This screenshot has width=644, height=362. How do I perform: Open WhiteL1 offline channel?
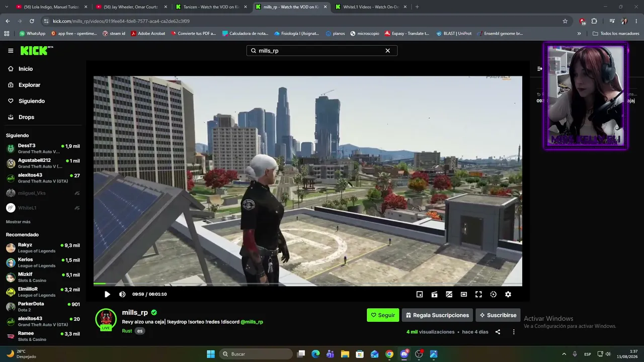point(43,208)
